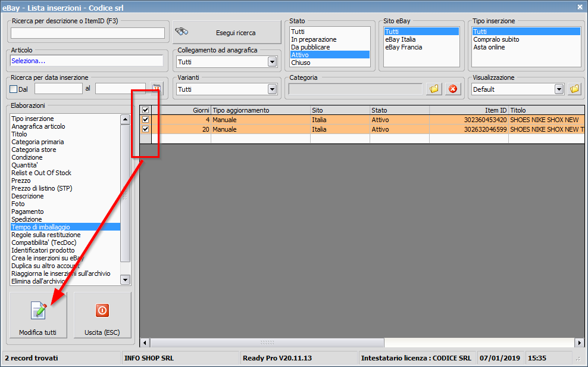
Task: Select In preparazione in Stato list
Action: [330, 39]
